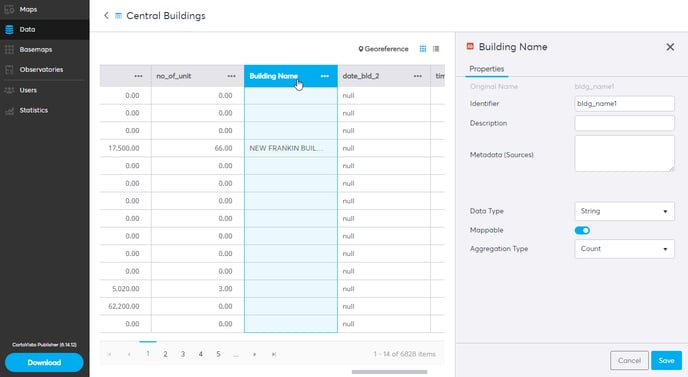The image size is (688, 377).
Task: Click the horizontal scrollbar under the table
Action: (389, 372)
